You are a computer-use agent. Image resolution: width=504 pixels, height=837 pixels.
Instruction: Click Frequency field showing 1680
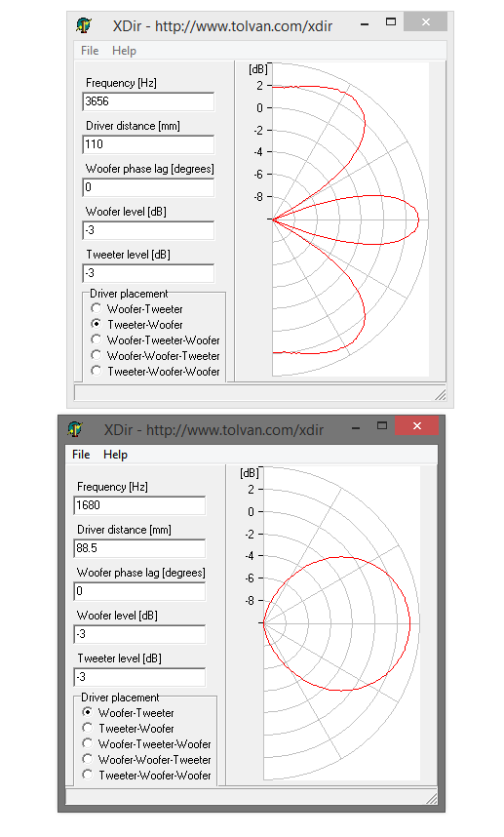point(139,505)
